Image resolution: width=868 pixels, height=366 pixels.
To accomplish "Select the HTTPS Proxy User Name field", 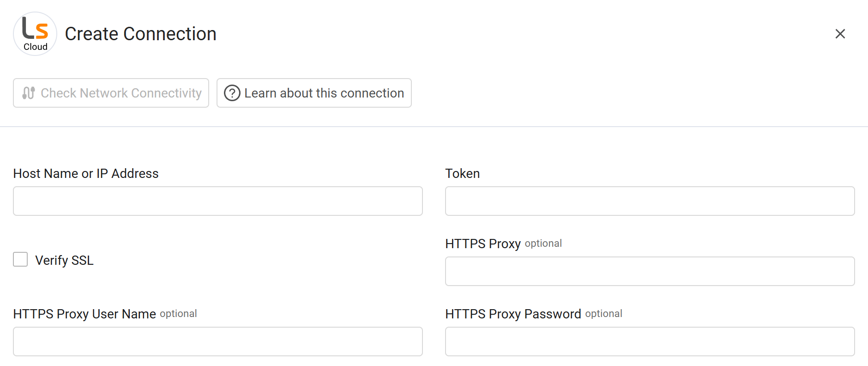I will coord(217,342).
